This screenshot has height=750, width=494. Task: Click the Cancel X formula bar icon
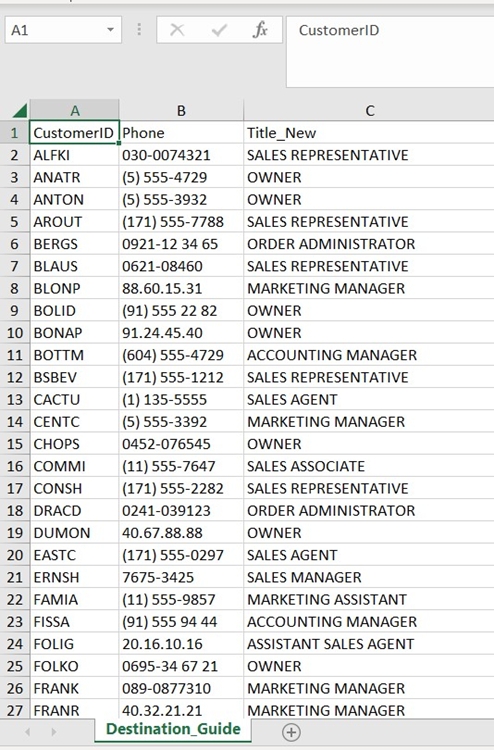(x=177, y=30)
